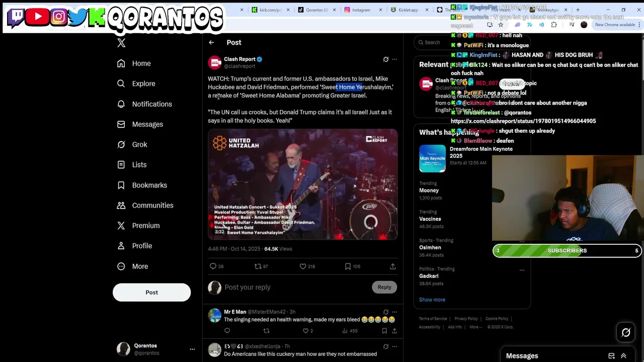Image resolution: width=644 pixels, height=362 pixels.
Task: Click Grok explain icon on Clash Report post
Action: coord(386,59)
